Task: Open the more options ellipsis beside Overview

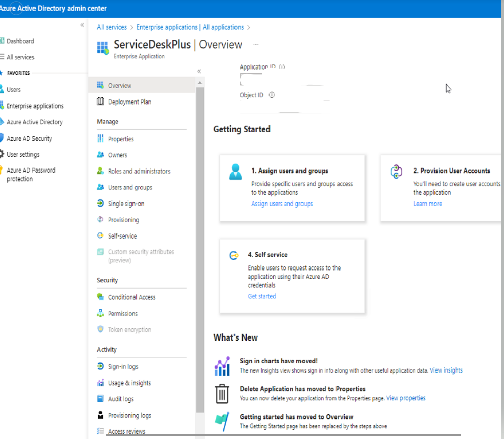Action: pyautogui.click(x=256, y=44)
